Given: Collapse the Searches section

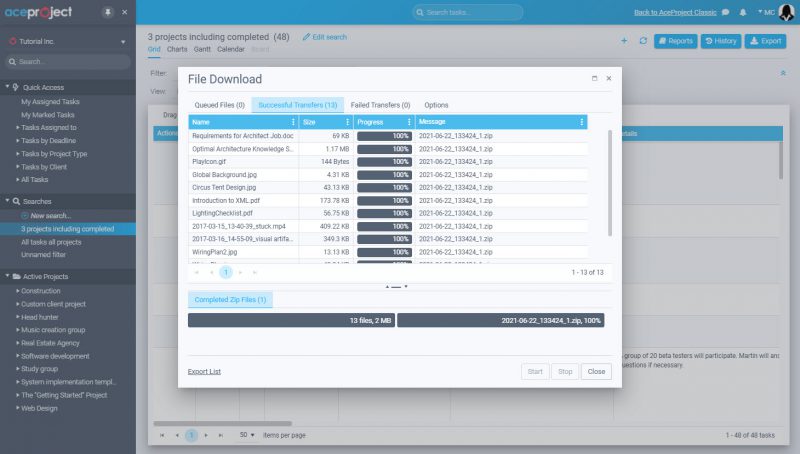Looking at the screenshot, I should (7, 201).
